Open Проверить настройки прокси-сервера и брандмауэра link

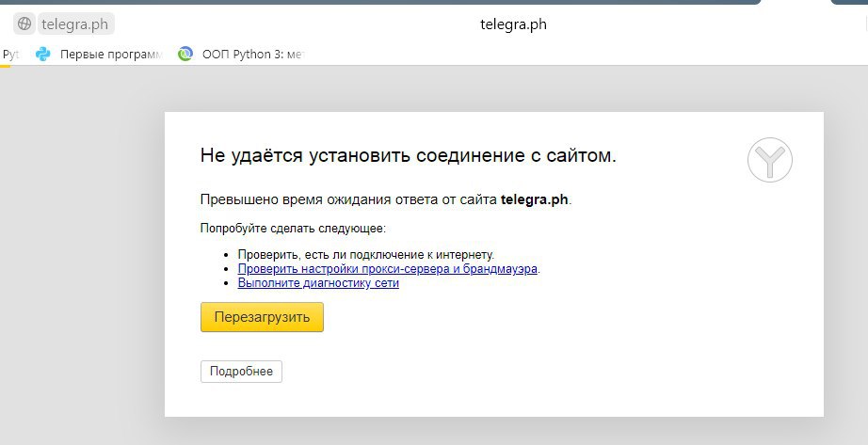[388, 269]
